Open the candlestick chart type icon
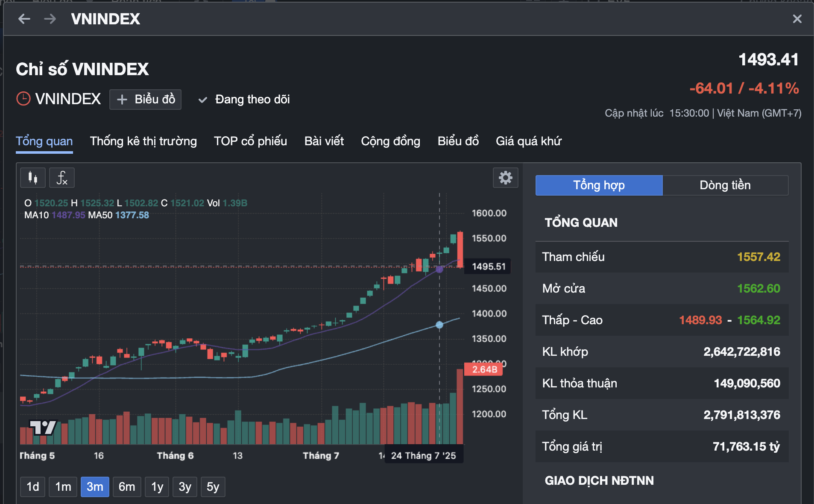The image size is (814, 504). (33, 178)
